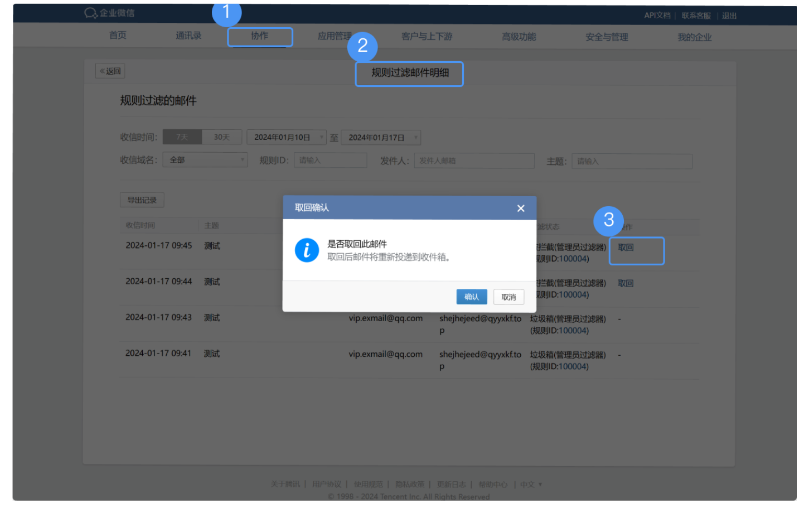Open the 收信域名 domain dropdown showing 全部
Viewport: 812px width, 509px height.
click(x=205, y=160)
